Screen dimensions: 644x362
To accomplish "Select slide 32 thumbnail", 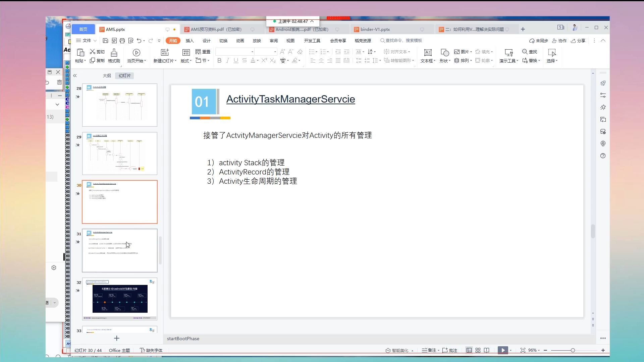I will [120, 299].
